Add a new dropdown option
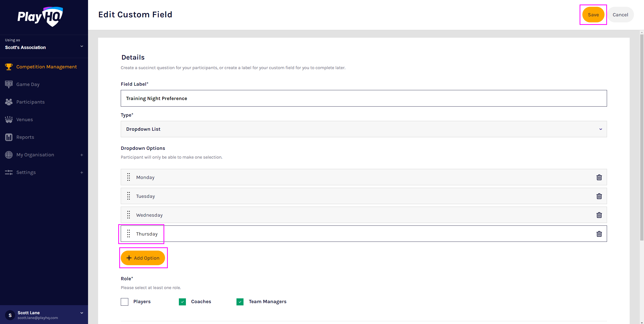Viewport: 644px width, 324px height. click(x=143, y=258)
